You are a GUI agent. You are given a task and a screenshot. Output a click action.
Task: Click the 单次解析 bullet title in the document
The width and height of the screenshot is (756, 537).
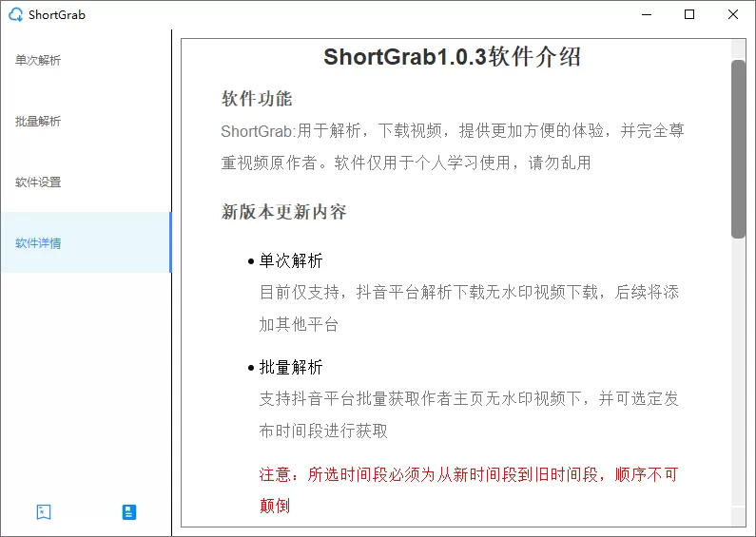(x=291, y=260)
